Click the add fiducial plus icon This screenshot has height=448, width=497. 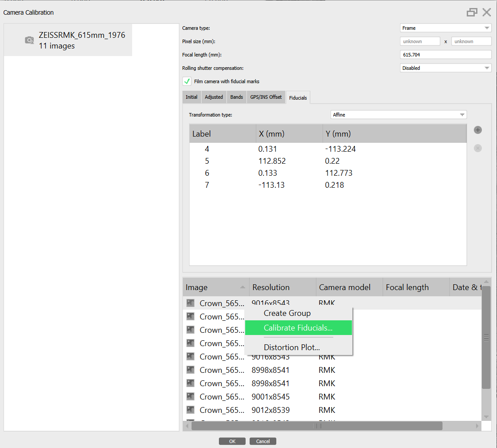[478, 130]
